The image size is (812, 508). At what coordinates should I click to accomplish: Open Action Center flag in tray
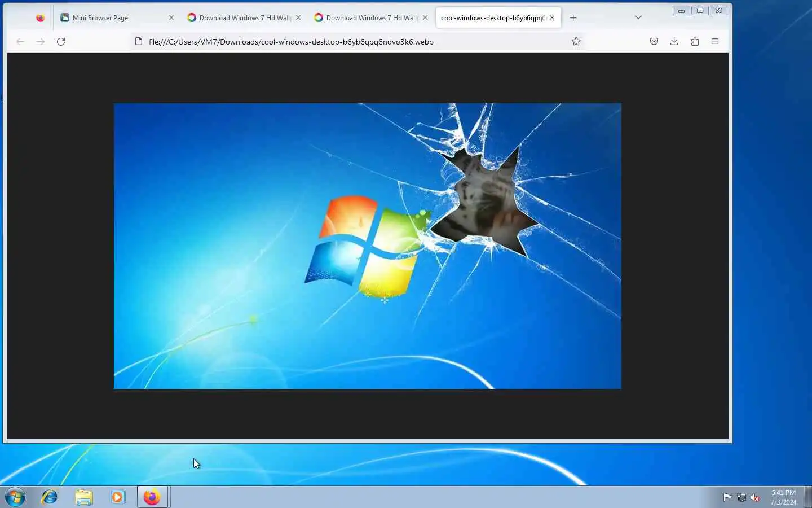click(x=727, y=497)
